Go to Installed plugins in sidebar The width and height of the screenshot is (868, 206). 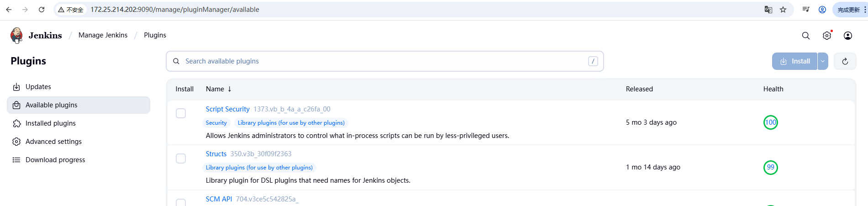coord(50,123)
